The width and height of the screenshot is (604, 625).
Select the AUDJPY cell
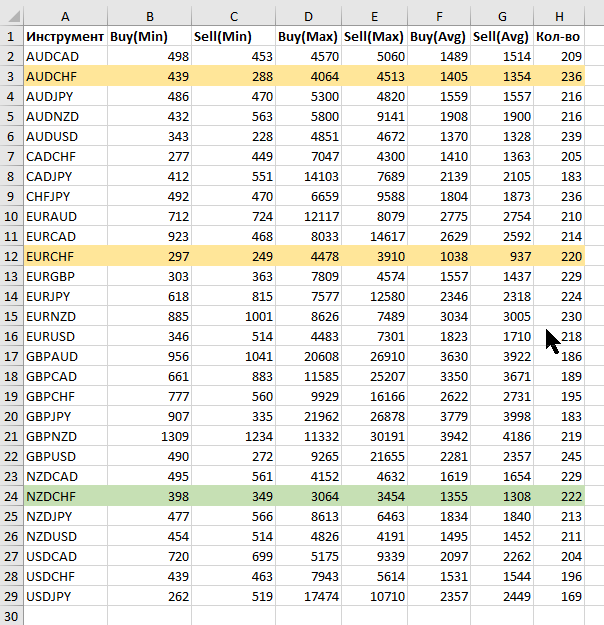[x=65, y=96]
